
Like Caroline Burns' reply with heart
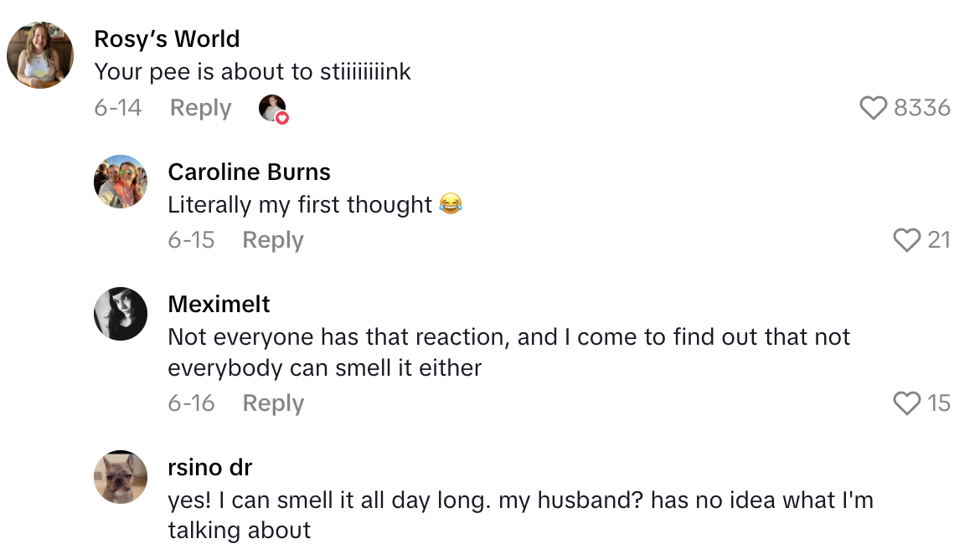tap(907, 240)
